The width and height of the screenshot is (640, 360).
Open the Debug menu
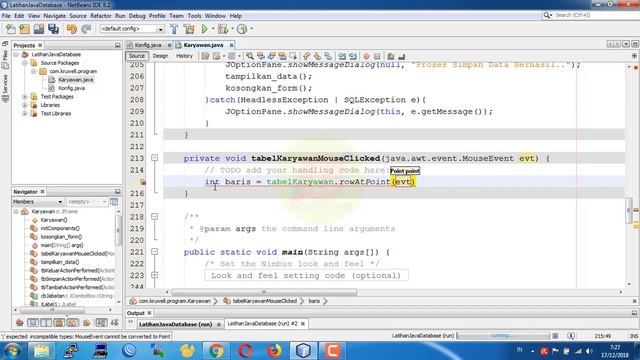coord(137,16)
